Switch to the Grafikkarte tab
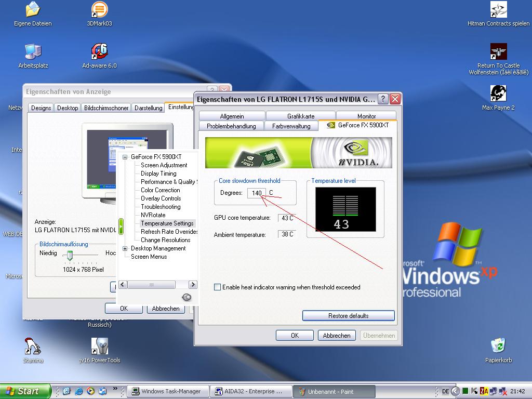532x399 pixels. click(301, 116)
